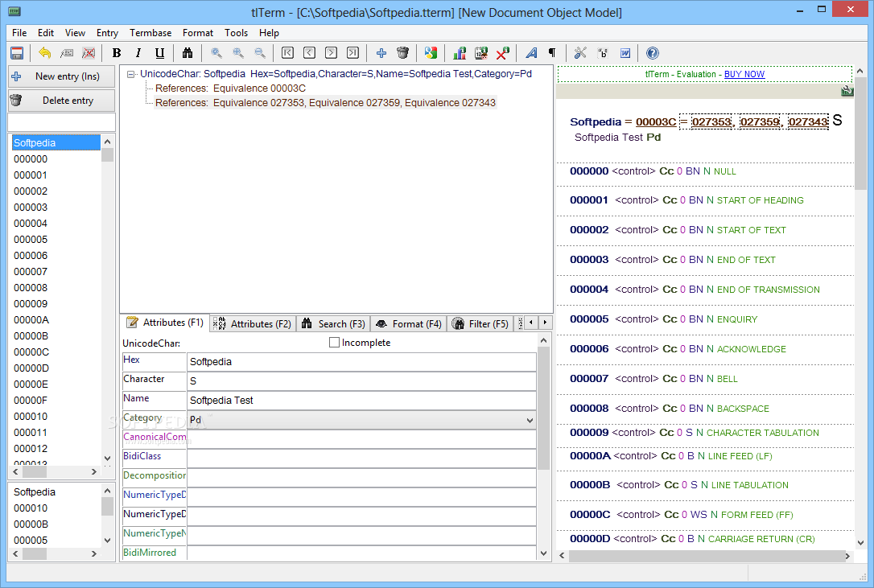Open the 027343 reference link in preview

[808, 122]
